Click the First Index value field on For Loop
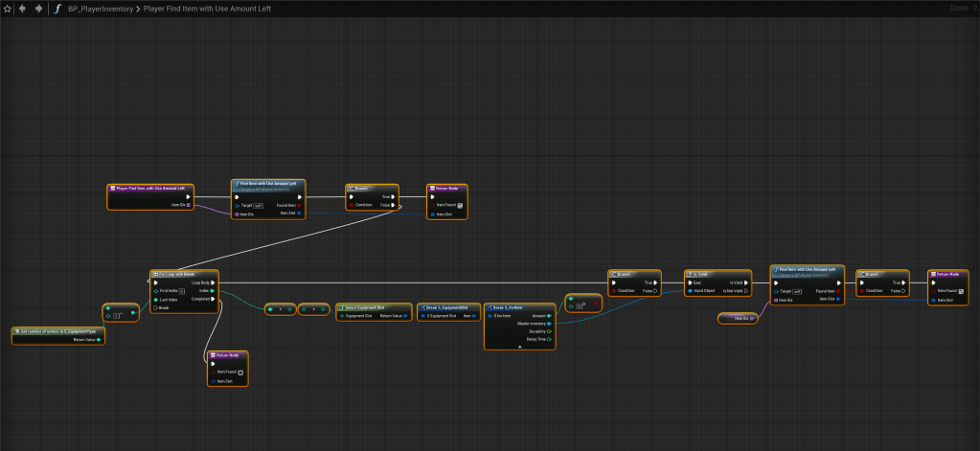 (x=181, y=291)
